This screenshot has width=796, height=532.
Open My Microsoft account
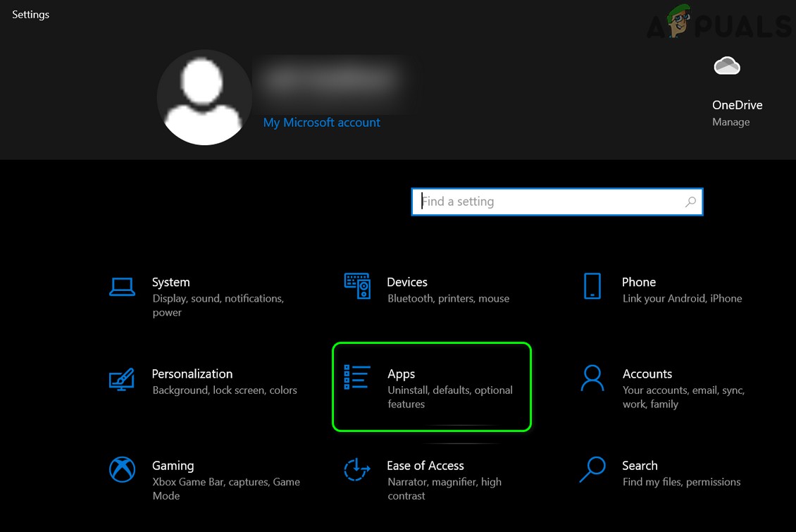tap(321, 122)
